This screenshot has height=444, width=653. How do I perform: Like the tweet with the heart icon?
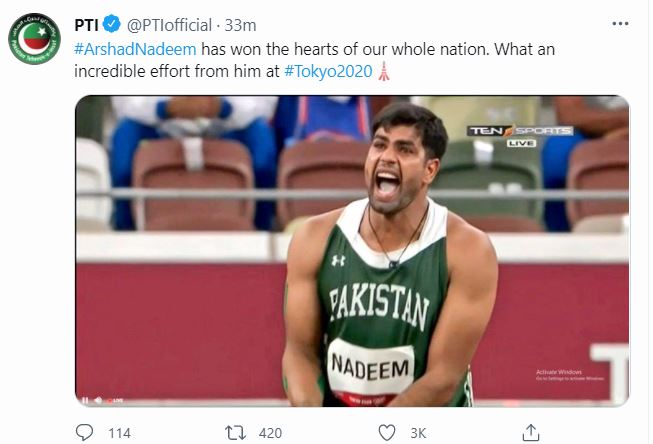tap(387, 433)
